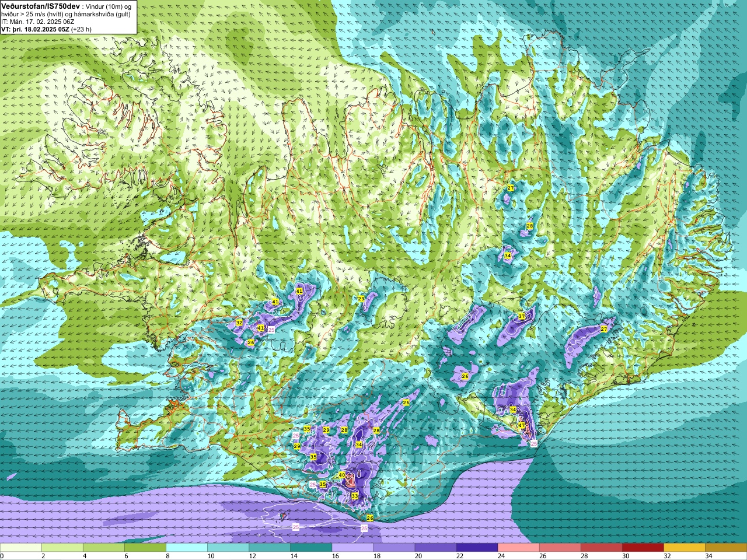Click the color scale tick label 8
Screen dimensions: 747x560
[x=167, y=556]
